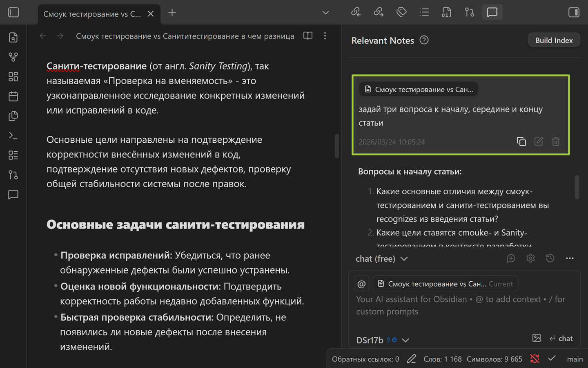Open Git source control from left ribbon

13,175
